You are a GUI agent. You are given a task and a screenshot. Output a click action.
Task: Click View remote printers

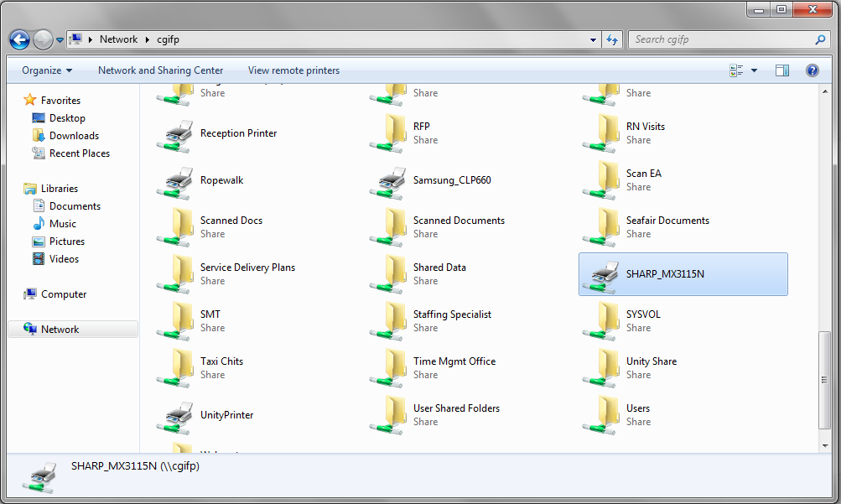(x=293, y=70)
